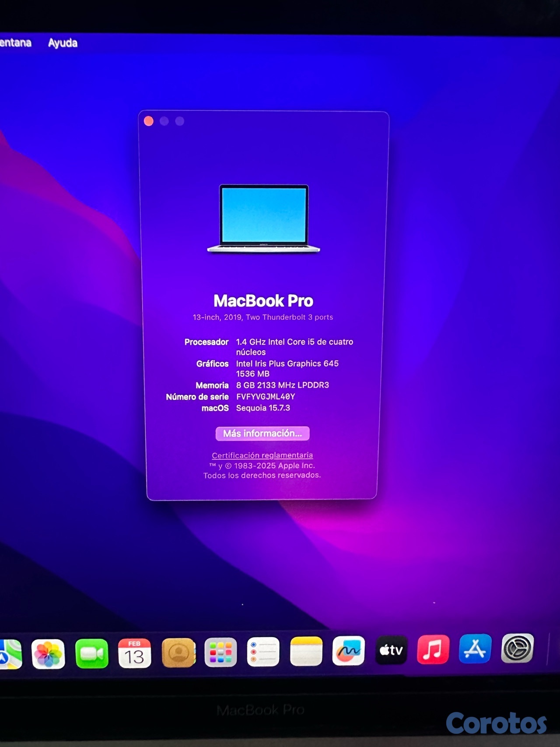
Task: Open Maps app in Dock
Action: point(10,655)
